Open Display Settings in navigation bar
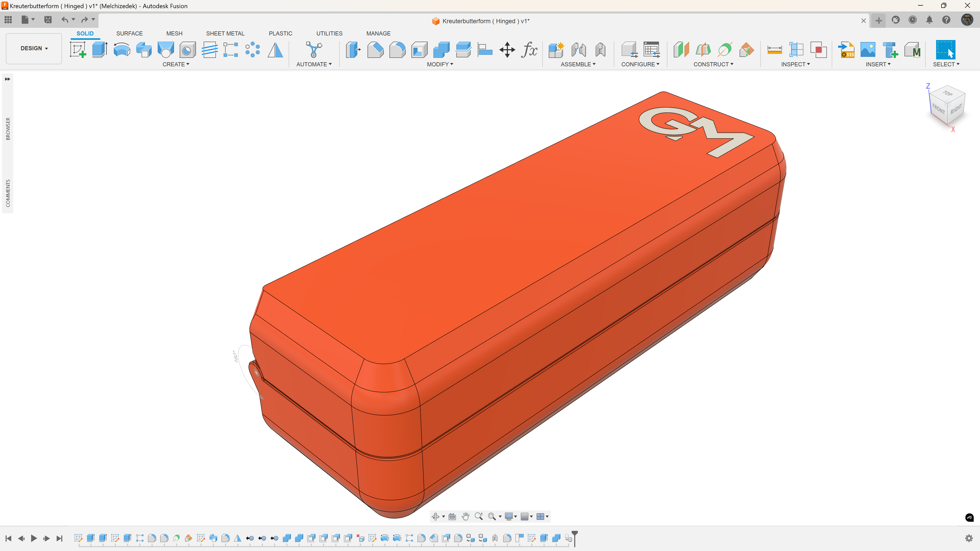980x551 pixels. [x=510, y=516]
